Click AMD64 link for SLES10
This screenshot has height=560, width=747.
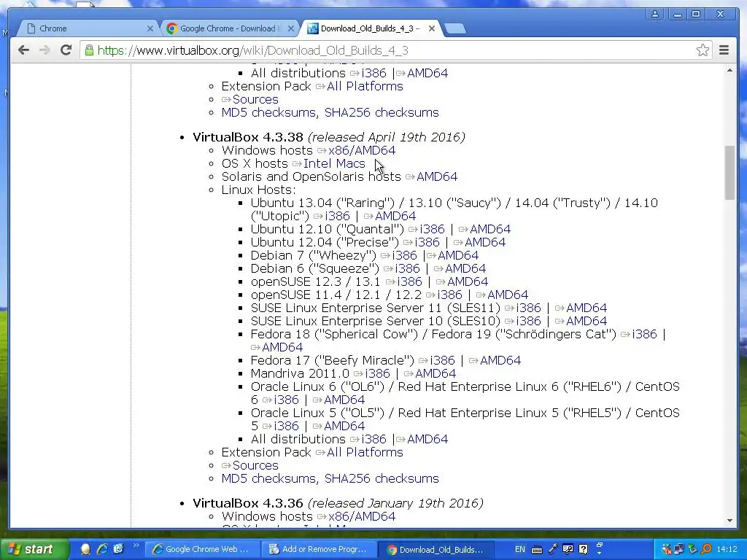(587, 321)
